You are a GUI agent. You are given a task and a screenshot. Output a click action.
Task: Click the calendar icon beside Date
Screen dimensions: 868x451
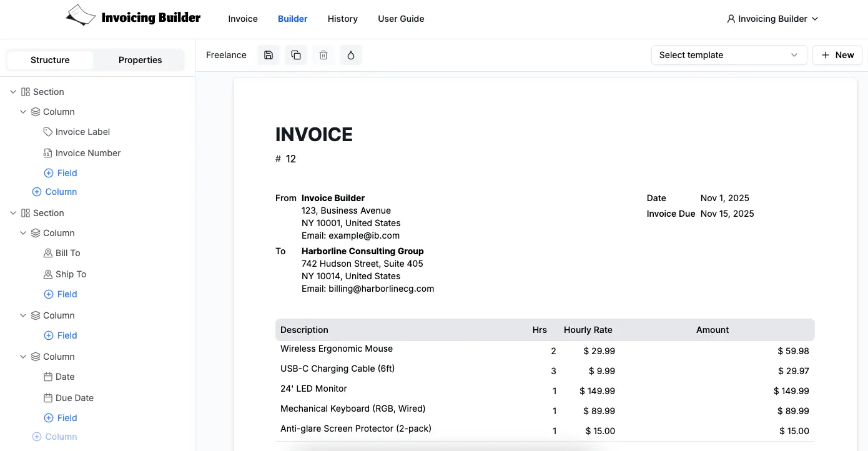click(x=48, y=377)
